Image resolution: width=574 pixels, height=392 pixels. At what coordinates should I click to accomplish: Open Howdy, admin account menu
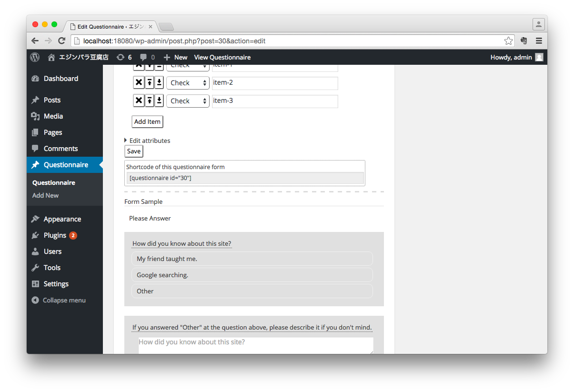[517, 57]
